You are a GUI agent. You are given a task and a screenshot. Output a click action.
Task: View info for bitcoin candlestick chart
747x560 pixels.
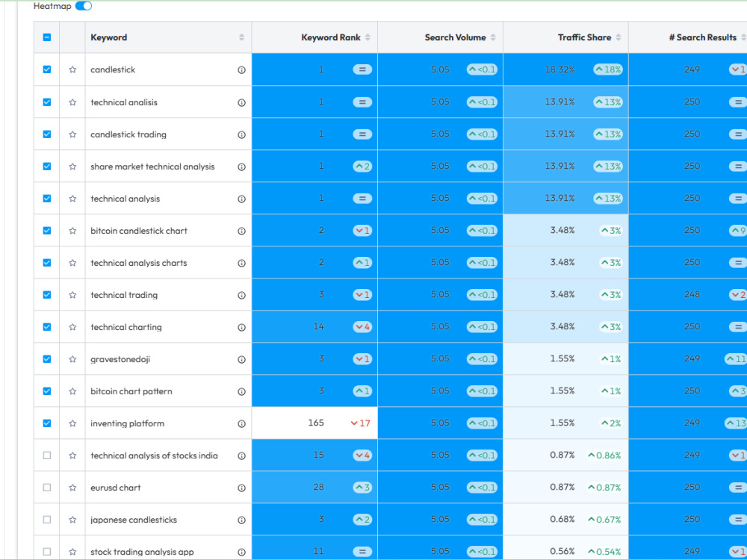241,231
